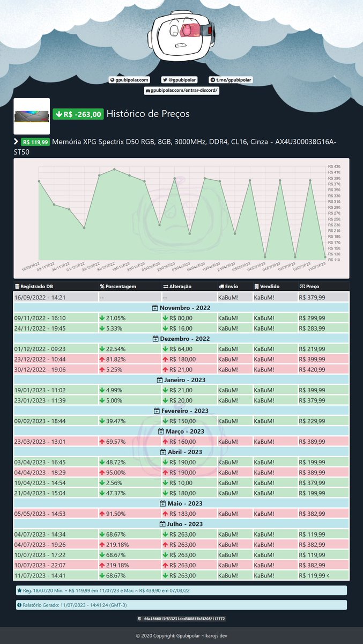Select the Março - 2023 month row

pyautogui.click(x=181, y=431)
